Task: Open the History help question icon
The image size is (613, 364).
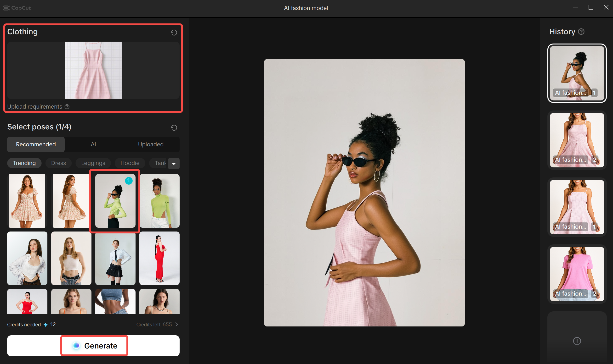Action: (581, 32)
